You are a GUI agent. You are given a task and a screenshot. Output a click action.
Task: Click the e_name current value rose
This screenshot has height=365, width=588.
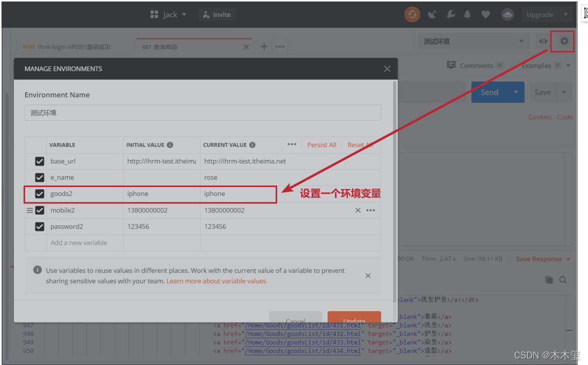coord(211,177)
